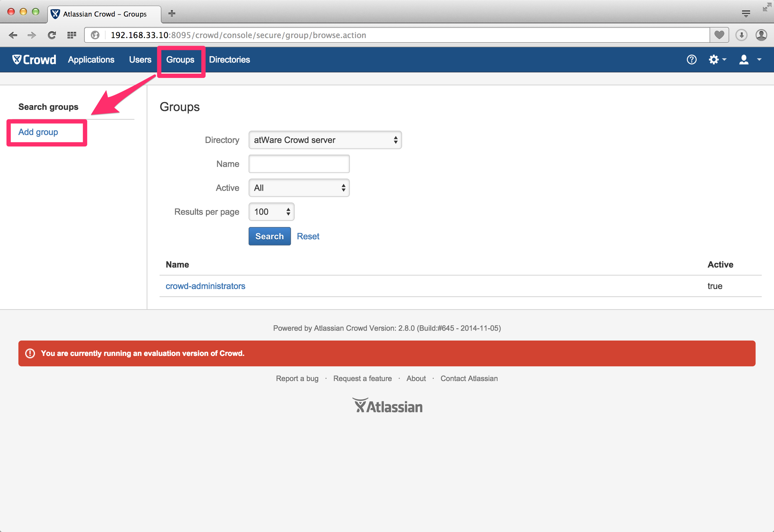The image size is (774, 532).
Task: Click the Crowd logo in the header
Action: tap(34, 60)
